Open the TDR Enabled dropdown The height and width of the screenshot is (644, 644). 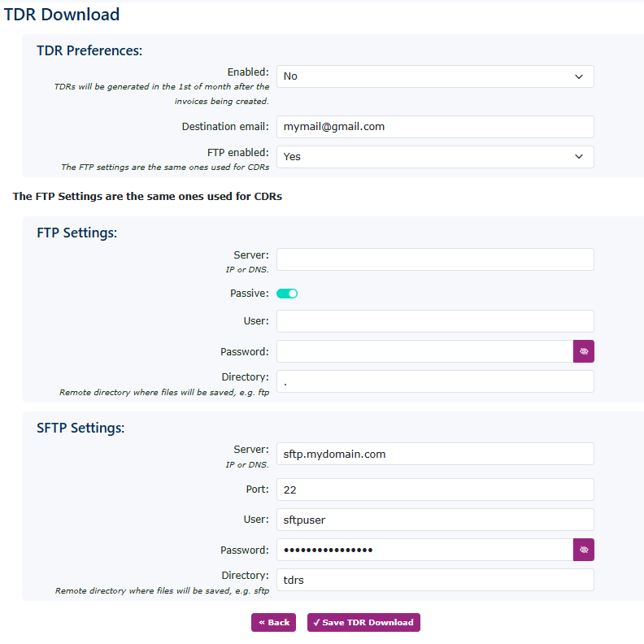(x=434, y=76)
